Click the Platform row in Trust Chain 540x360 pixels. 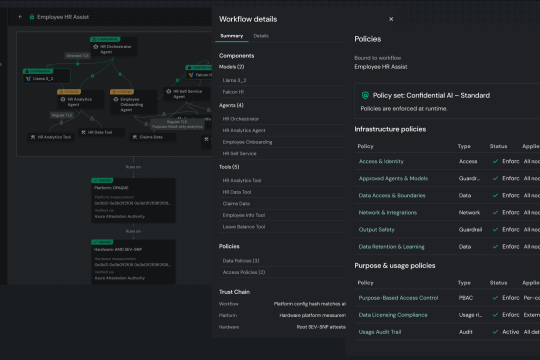pos(282,316)
